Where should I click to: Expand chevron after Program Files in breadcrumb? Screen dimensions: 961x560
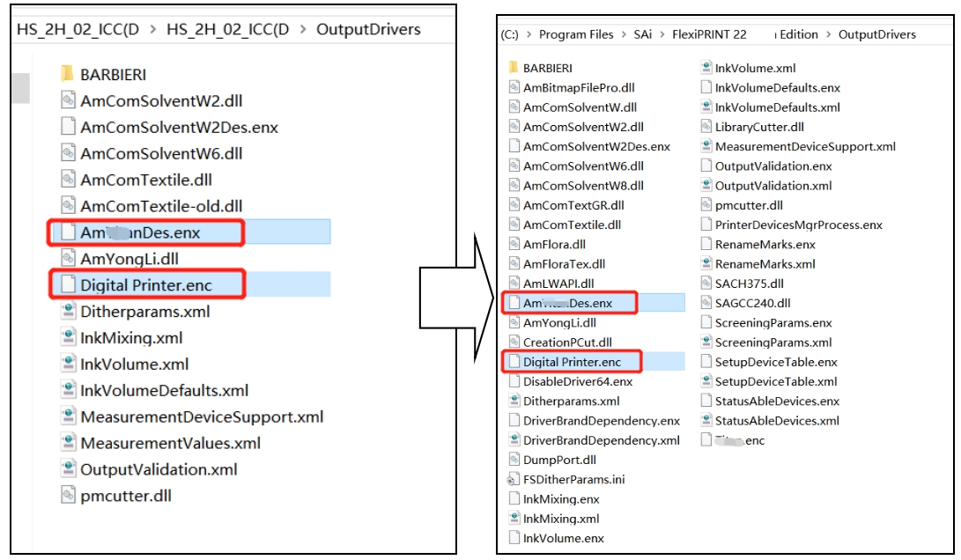point(623,35)
